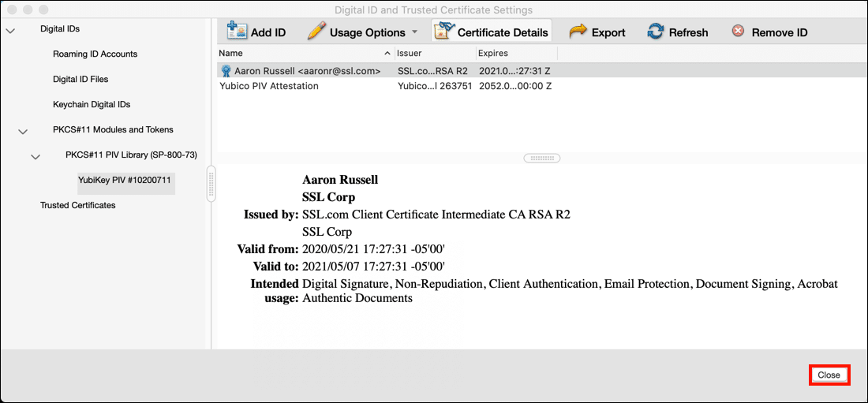
Task: Click the Add ID certificate icon
Action: [237, 32]
